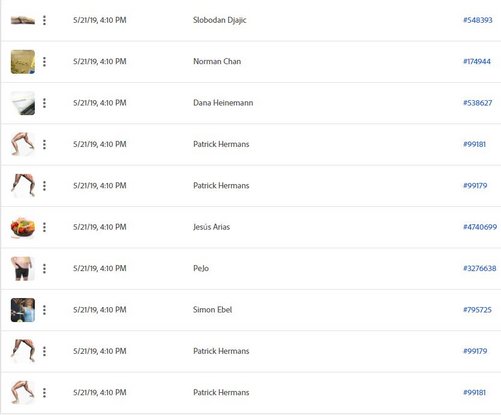The height and width of the screenshot is (415, 501).
Task: Select the Norman Chan yellow thumbnail
Action: [x=23, y=62]
